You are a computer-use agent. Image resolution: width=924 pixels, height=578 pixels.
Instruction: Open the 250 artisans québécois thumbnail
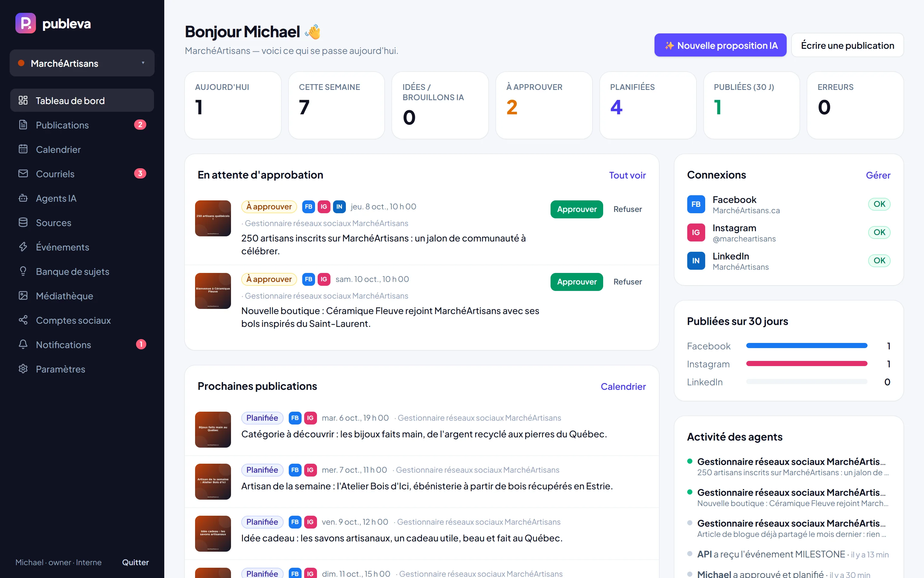(213, 218)
